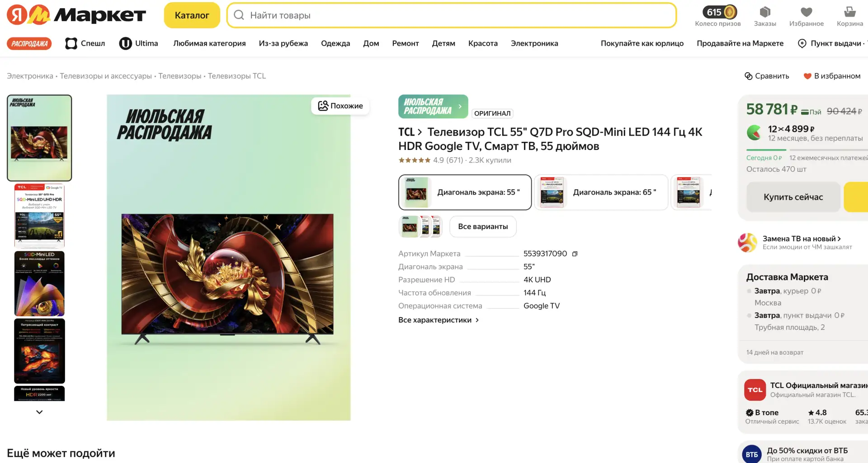Viewport: 868px width, 463px height.
Task: Select the third screen-size variant card
Action: (691, 192)
